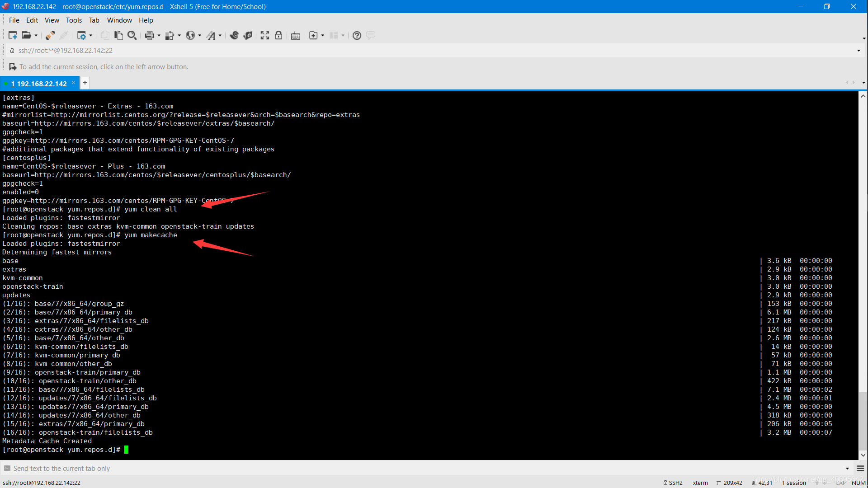Click the Print toolbar icon
Viewport: 868px width, 488px height.
tap(150, 35)
